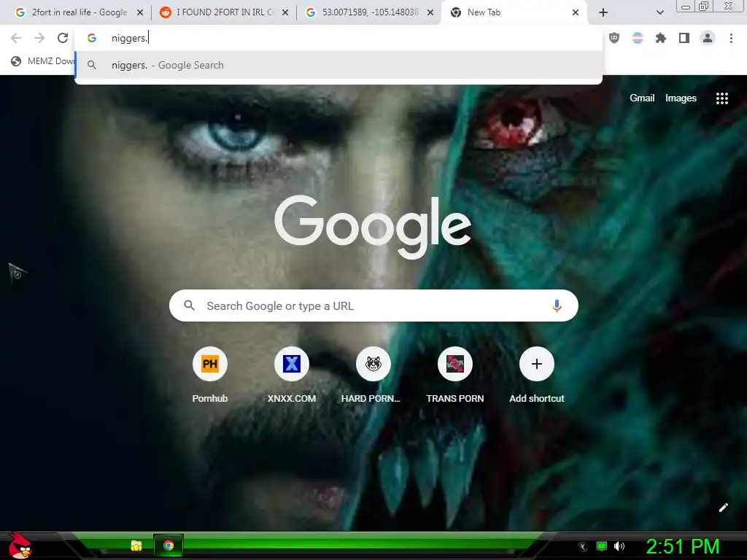Open the Images link
The height and width of the screenshot is (560, 747).
tap(681, 98)
